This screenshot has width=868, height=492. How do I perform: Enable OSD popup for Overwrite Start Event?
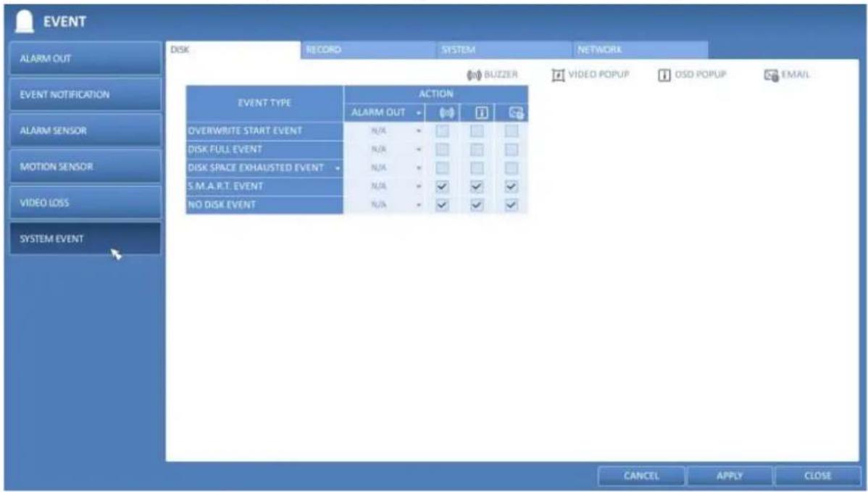(477, 131)
